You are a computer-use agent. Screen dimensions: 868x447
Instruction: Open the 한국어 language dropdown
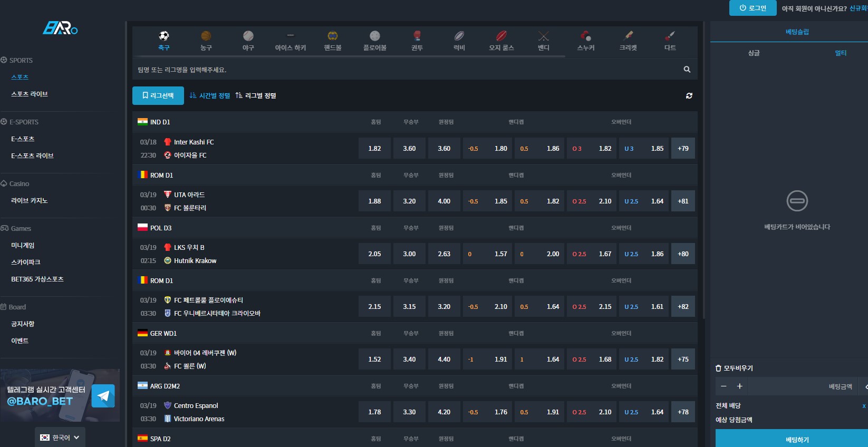coord(60,438)
